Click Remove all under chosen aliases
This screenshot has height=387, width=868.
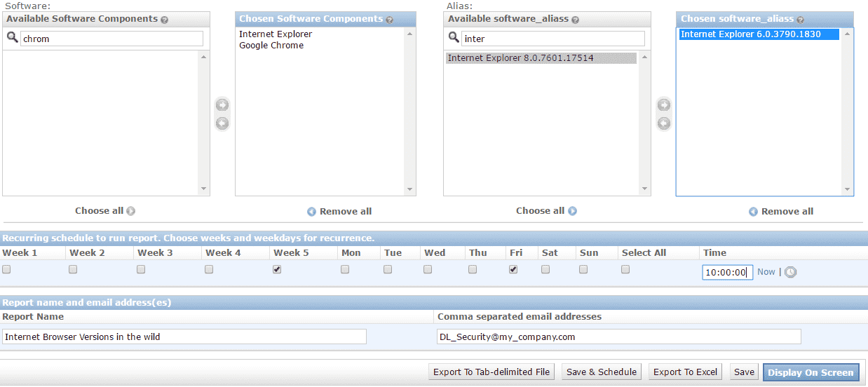click(x=787, y=212)
